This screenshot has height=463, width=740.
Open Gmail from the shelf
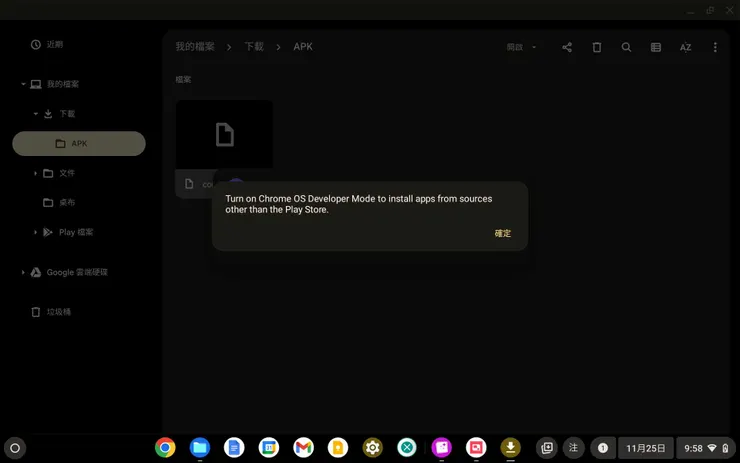(304, 448)
